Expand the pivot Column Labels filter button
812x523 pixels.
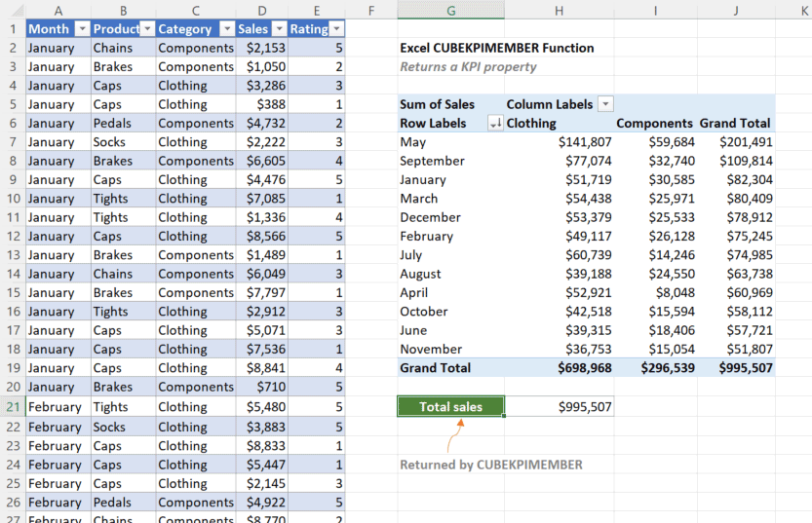(605, 104)
